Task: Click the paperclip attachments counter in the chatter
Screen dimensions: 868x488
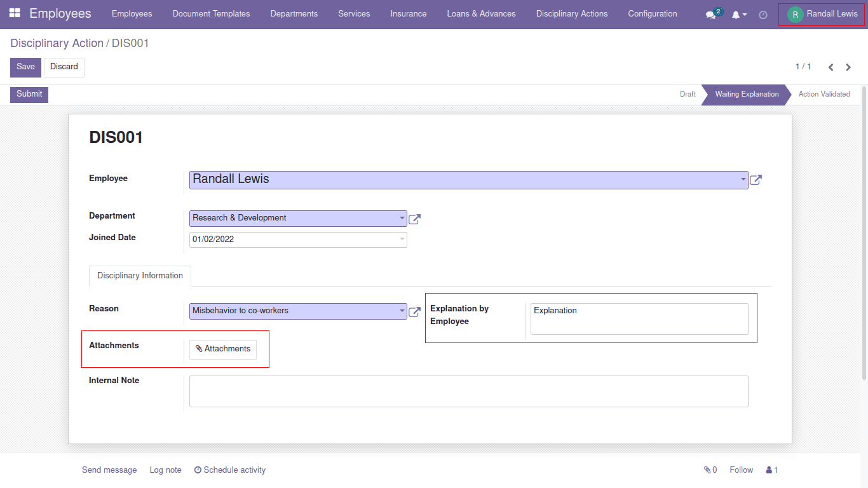Action: click(x=710, y=470)
